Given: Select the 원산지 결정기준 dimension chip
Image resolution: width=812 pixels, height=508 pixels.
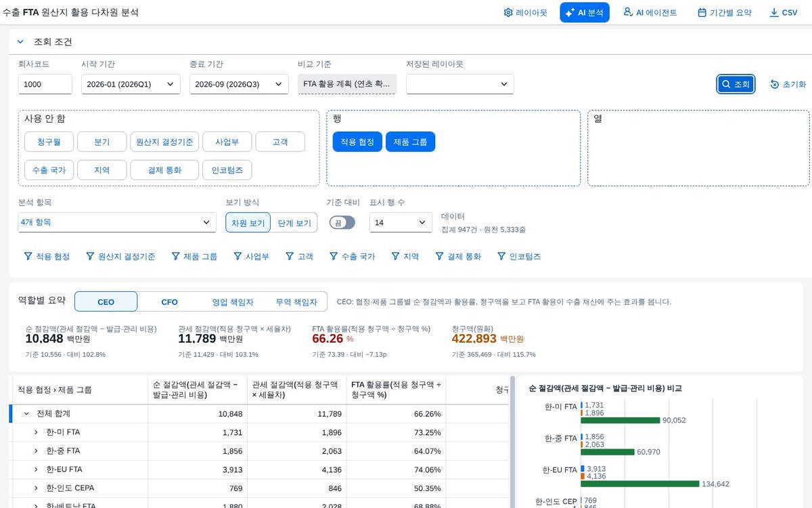Looking at the screenshot, I should pos(164,142).
